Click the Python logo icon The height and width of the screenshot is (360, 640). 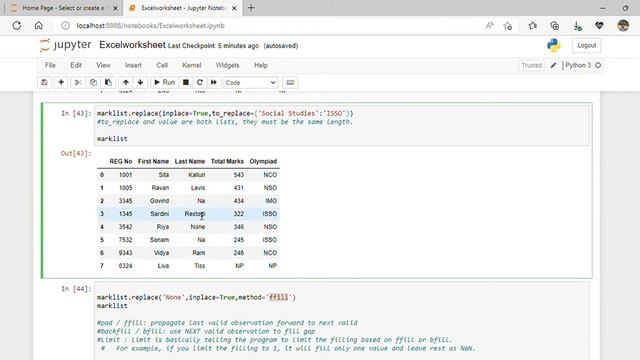coord(554,45)
